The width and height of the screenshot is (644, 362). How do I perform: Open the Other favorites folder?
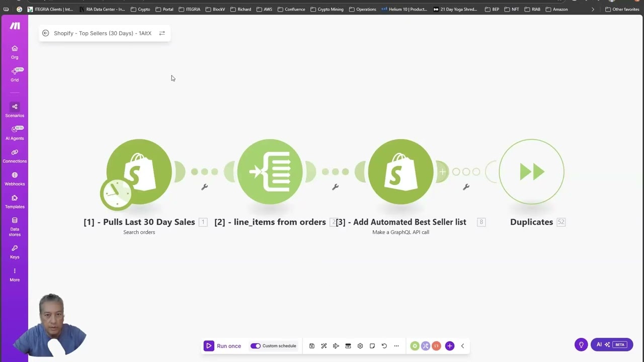(622, 9)
